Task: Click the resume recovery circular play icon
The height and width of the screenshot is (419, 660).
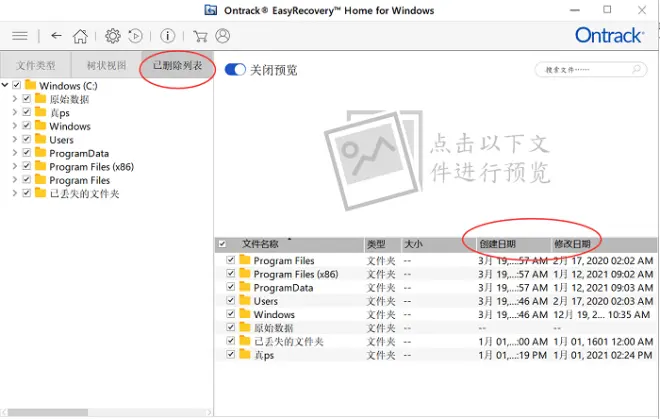Action: (x=136, y=36)
